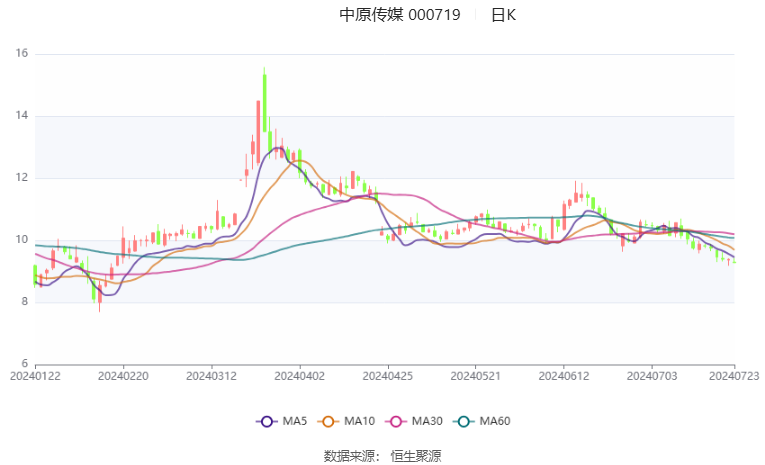This screenshot has width=765, height=465.
Task: Click the y-axis value 6
Action: click(25, 364)
